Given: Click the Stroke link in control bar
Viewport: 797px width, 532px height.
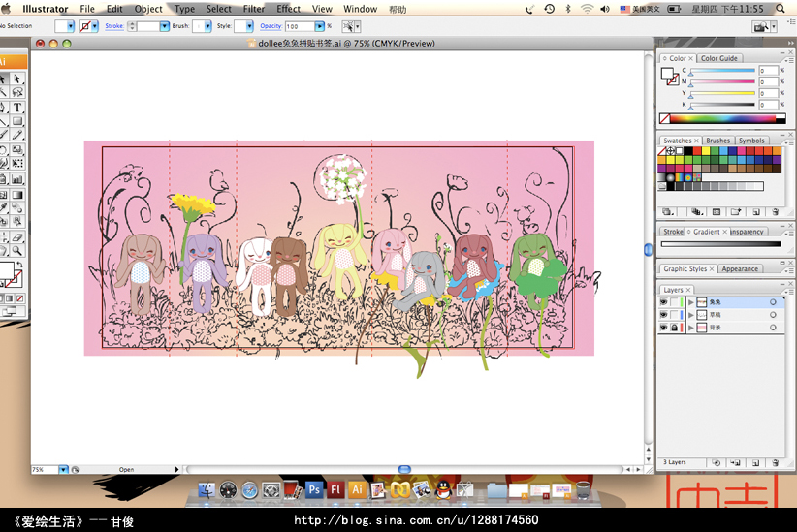Looking at the screenshot, I should (x=114, y=26).
